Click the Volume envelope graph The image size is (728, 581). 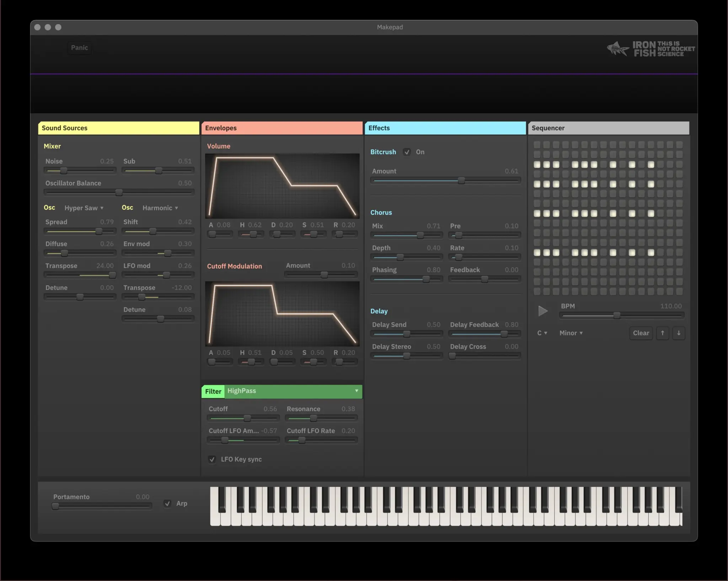tap(282, 185)
